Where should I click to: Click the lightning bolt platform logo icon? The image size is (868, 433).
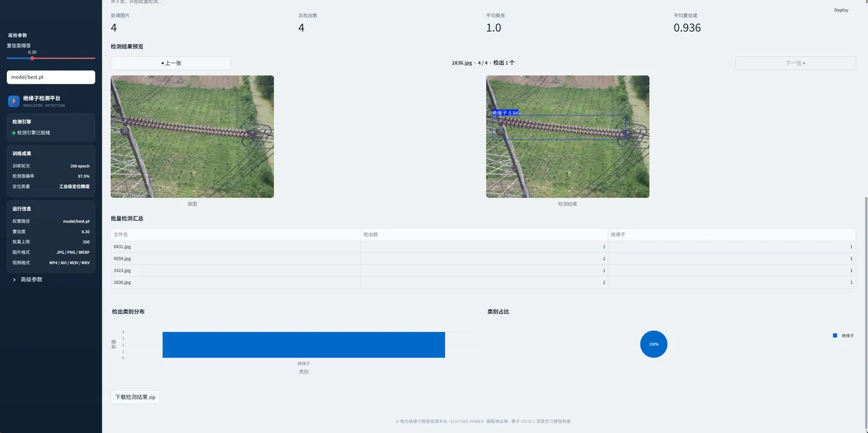pos(14,101)
